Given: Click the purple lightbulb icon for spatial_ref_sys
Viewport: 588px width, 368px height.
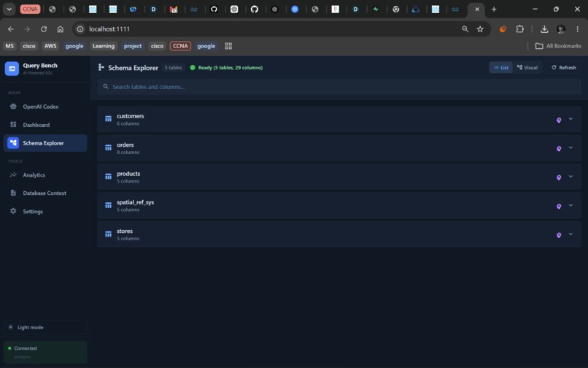Looking at the screenshot, I should click(559, 206).
